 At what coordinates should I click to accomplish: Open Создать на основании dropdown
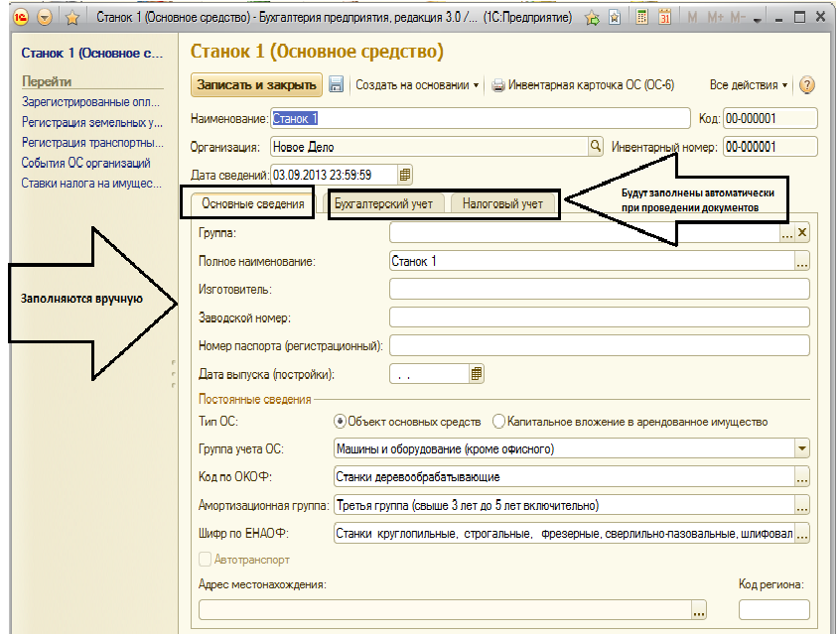[417, 84]
